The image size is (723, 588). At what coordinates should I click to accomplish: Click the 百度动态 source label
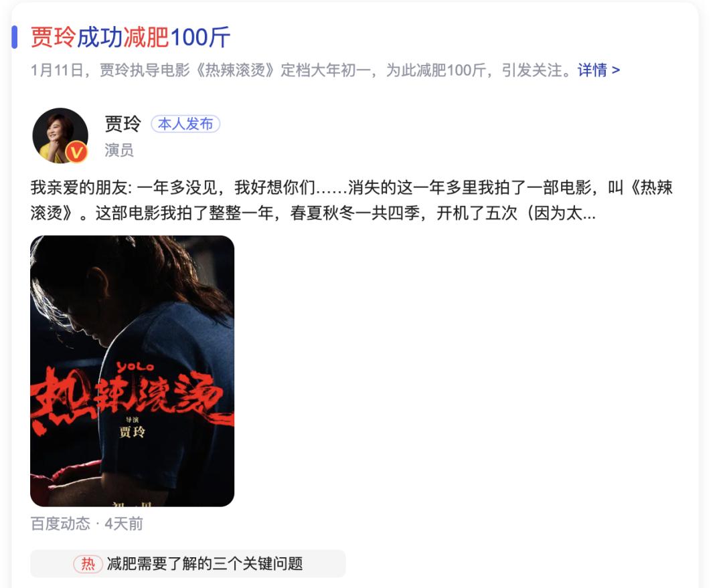[60, 524]
